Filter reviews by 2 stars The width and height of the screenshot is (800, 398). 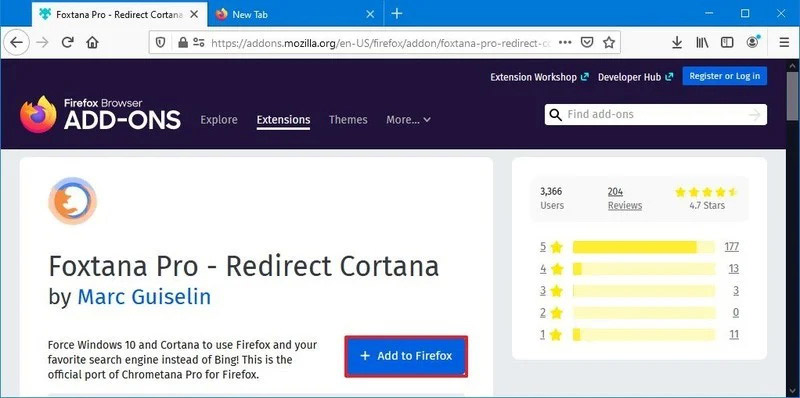coord(551,313)
